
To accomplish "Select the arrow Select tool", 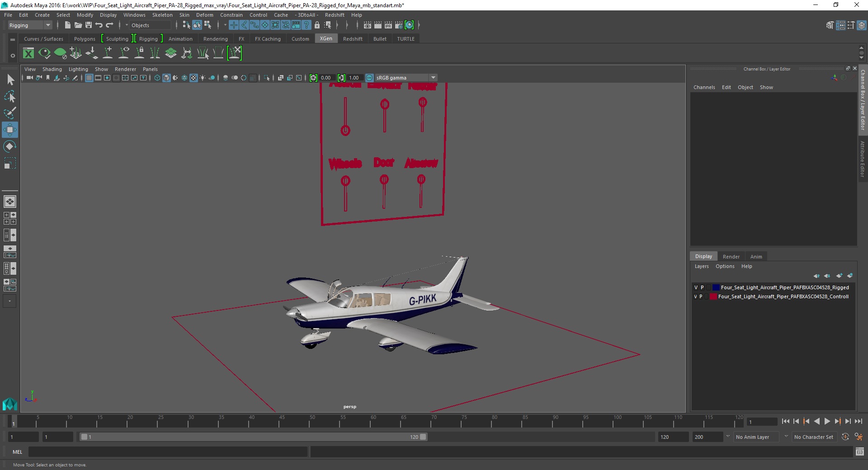I will click(x=10, y=80).
